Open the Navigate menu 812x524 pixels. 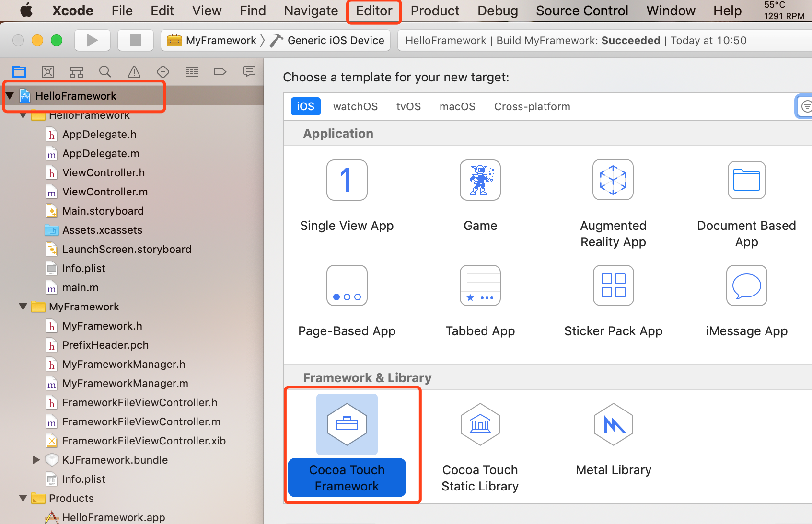point(311,11)
